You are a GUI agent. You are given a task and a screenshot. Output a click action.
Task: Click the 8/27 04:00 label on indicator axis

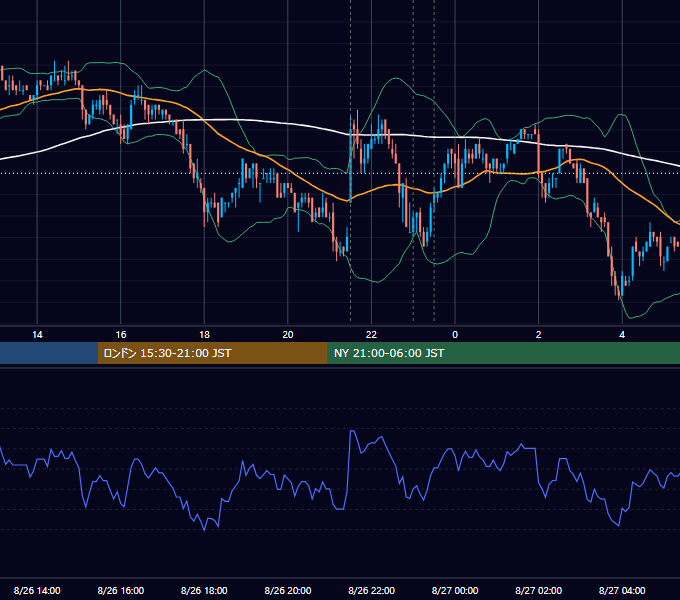click(x=622, y=590)
